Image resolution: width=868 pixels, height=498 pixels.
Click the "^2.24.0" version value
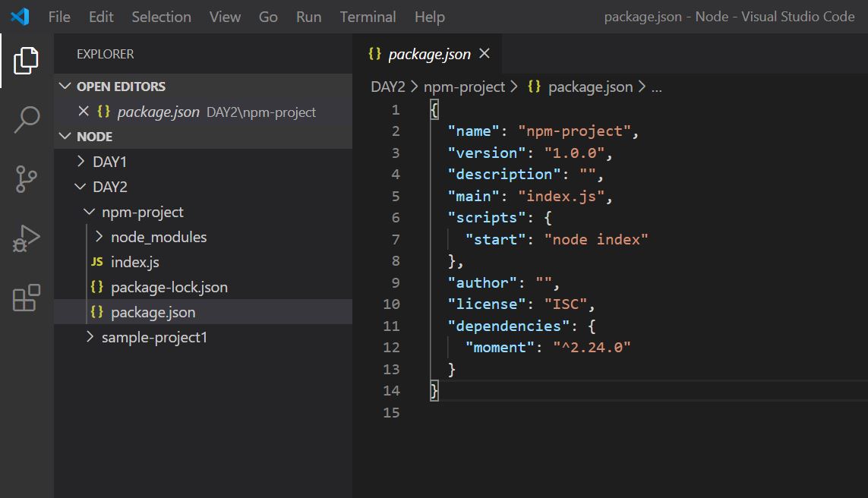coord(592,348)
